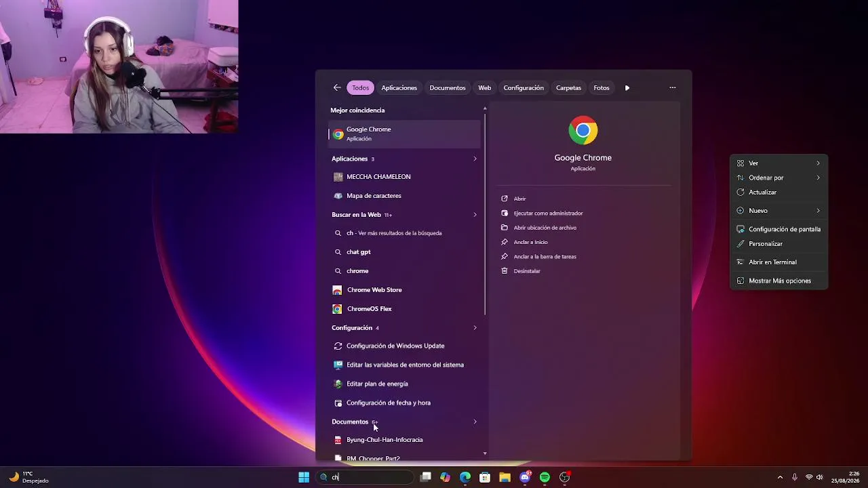This screenshot has width=868, height=488.
Task: Select the Todos filter tab
Action: 361,87
